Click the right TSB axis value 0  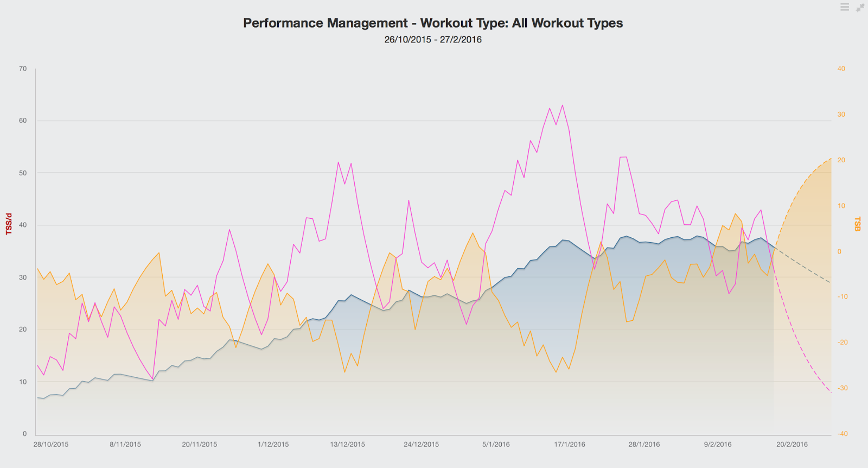tap(839, 251)
